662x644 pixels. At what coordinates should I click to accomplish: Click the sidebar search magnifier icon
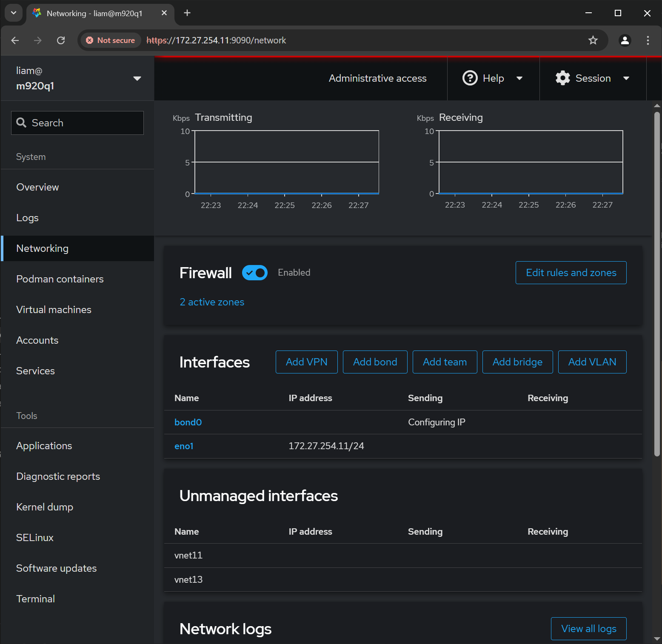point(21,123)
